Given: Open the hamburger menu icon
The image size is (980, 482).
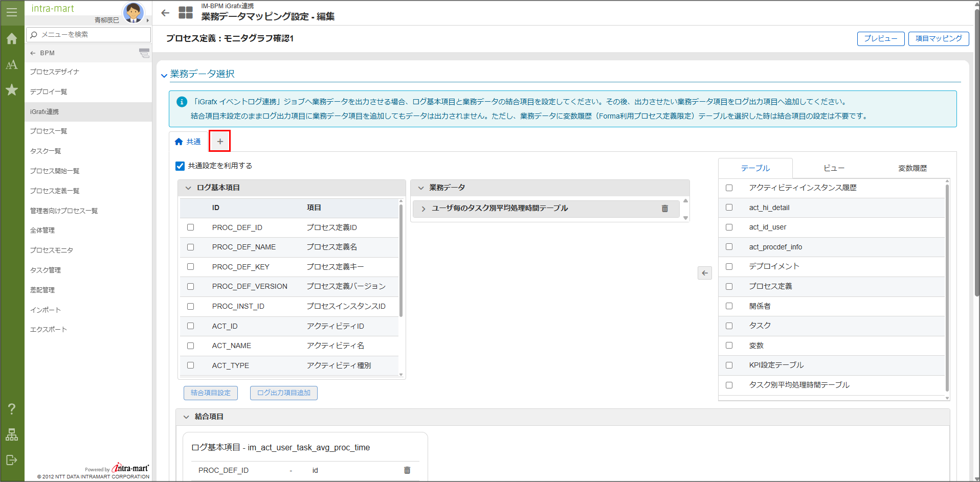Looking at the screenshot, I should click(x=12, y=12).
